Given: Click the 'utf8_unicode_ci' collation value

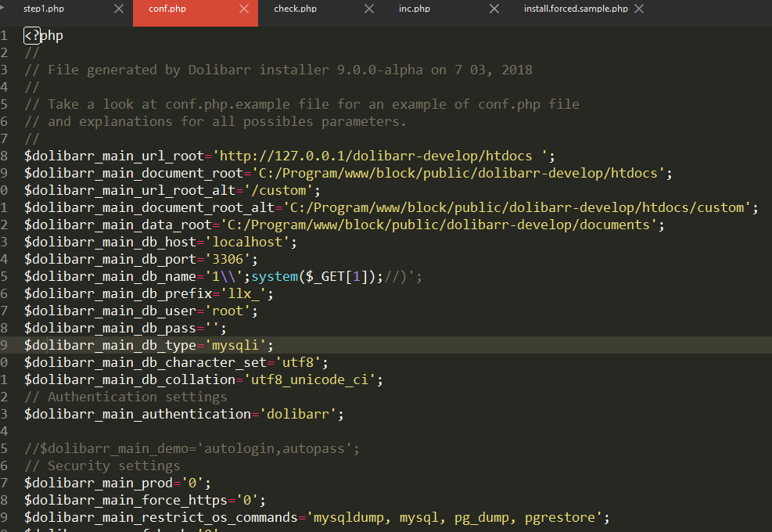Looking at the screenshot, I should point(310,379).
